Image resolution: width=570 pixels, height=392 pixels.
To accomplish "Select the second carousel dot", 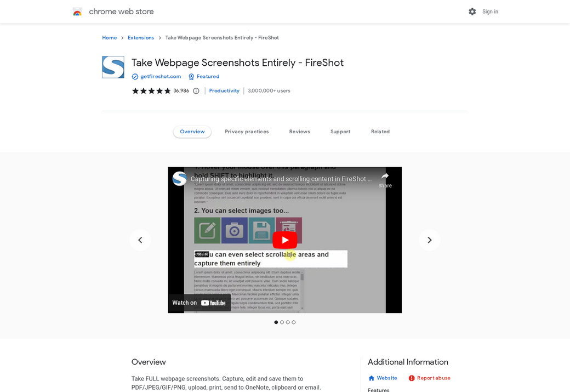I will point(282,322).
